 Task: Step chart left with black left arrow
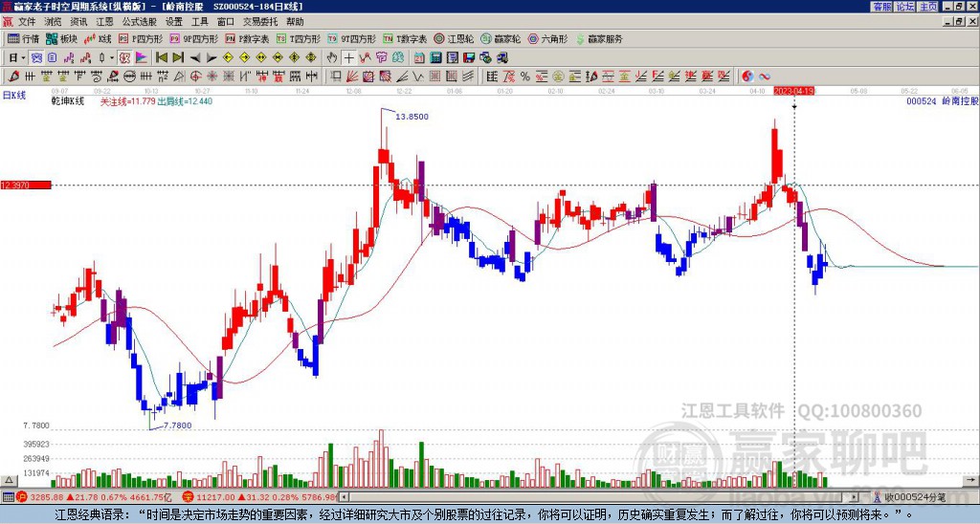(x=195, y=58)
